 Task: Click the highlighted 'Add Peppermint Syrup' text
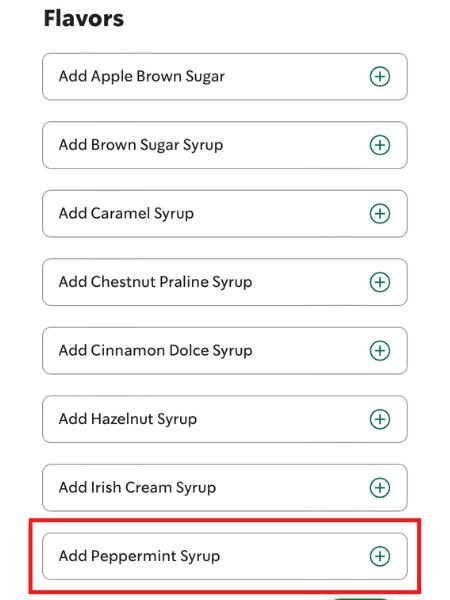139,556
